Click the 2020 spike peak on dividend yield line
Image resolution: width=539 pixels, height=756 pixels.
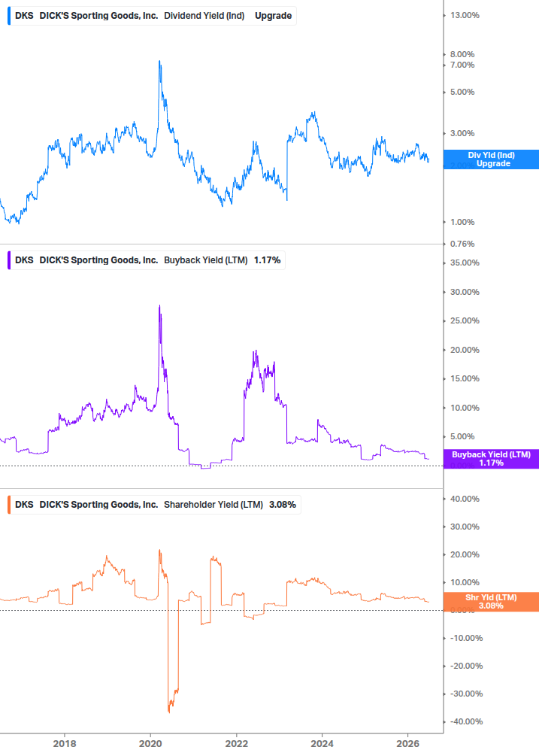coord(159,61)
